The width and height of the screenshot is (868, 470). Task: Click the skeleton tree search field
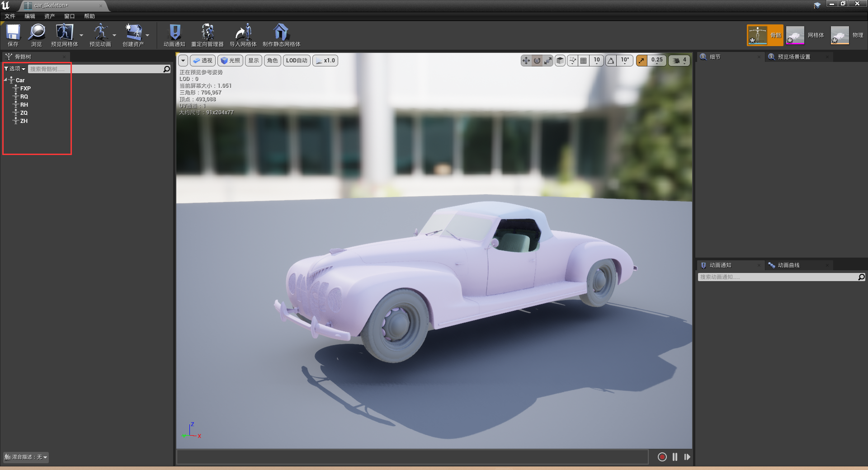tap(95, 69)
